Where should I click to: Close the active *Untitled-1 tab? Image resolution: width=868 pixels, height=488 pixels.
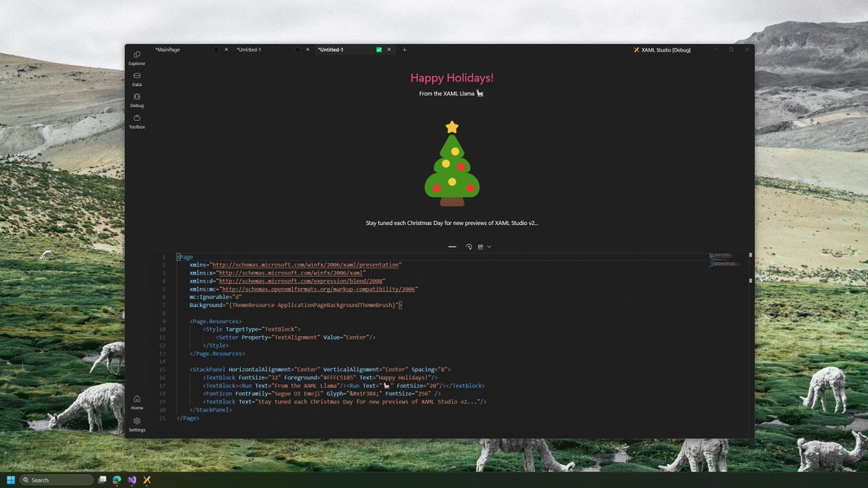coord(389,50)
